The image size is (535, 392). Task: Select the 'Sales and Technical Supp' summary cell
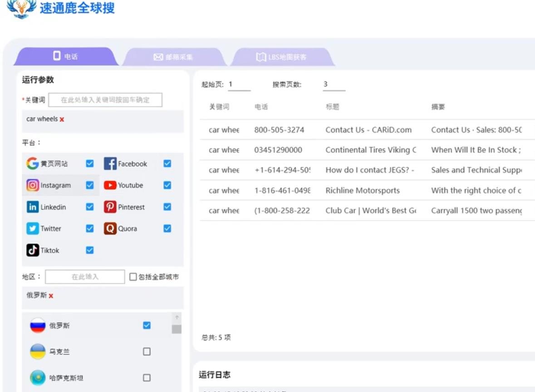[476, 170]
